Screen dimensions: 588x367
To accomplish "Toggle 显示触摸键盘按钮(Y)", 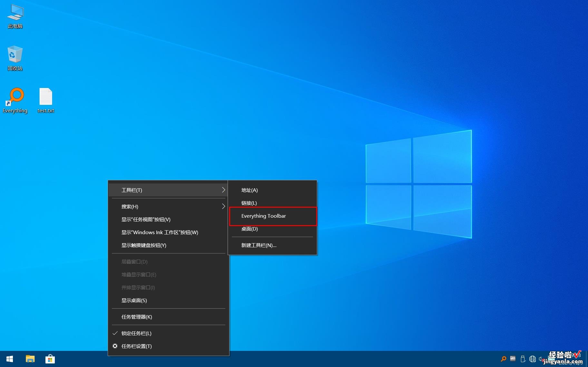I will tap(168, 245).
